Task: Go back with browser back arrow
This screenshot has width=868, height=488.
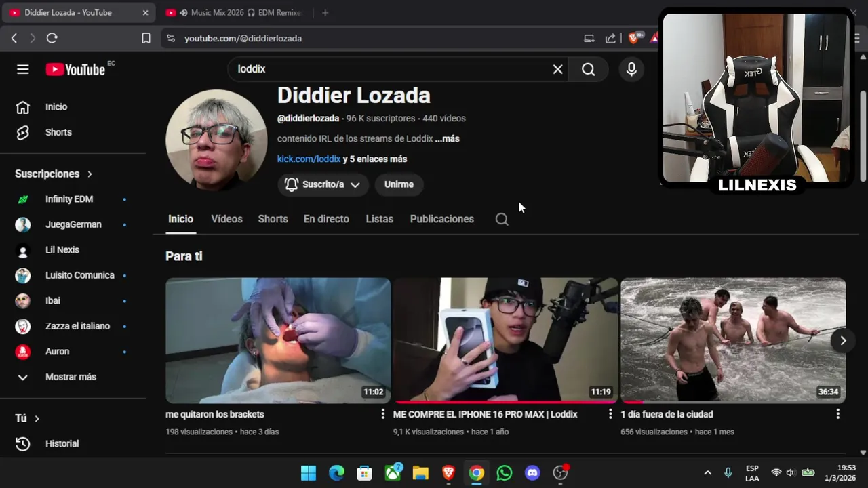Action: pos(14,39)
